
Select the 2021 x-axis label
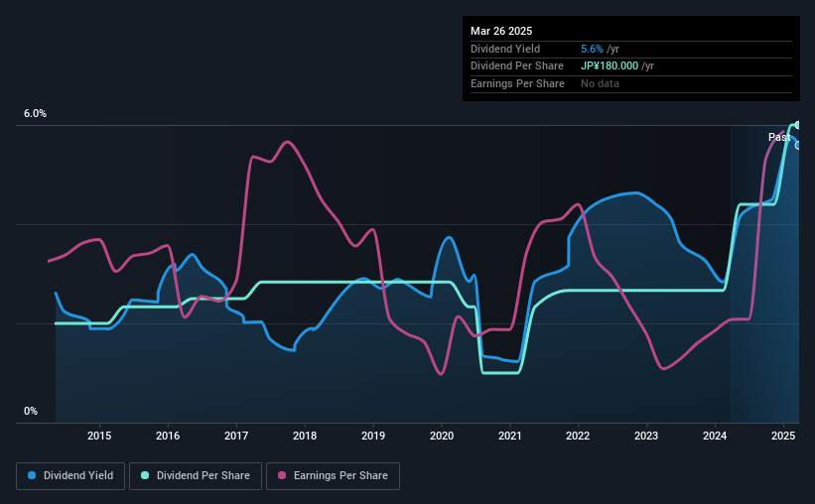tap(510, 436)
